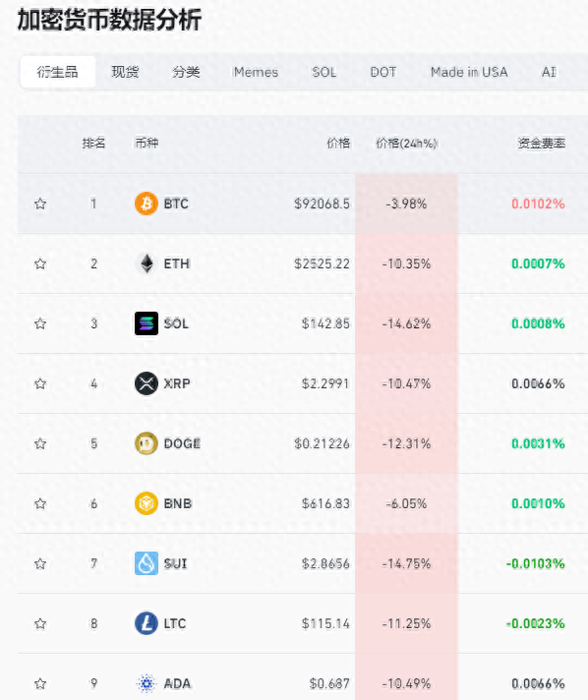
Task: Switch to the 衍生品 tab
Action: click(58, 72)
